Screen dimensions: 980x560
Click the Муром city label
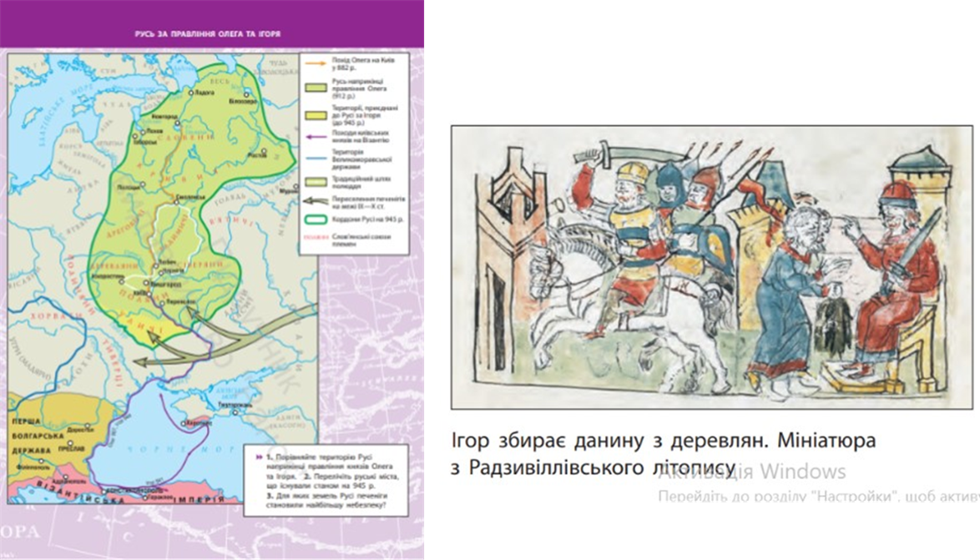(289, 191)
